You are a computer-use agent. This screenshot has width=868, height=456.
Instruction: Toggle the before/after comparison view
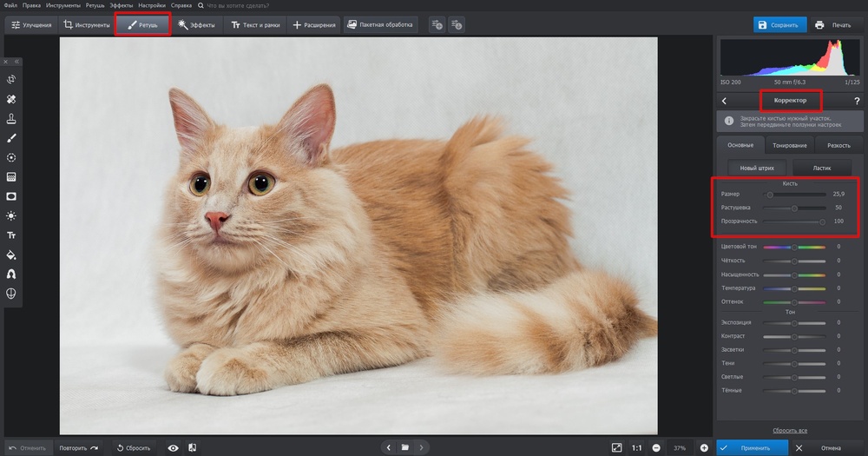(192, 447)
